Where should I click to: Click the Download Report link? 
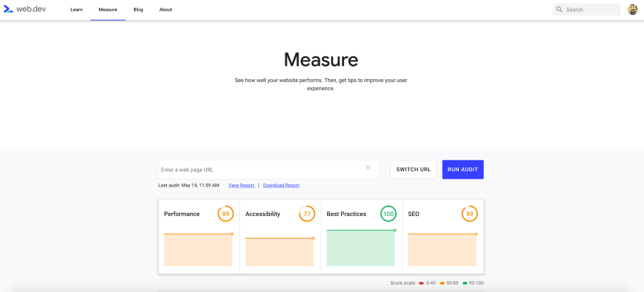[x=281, y=186]
